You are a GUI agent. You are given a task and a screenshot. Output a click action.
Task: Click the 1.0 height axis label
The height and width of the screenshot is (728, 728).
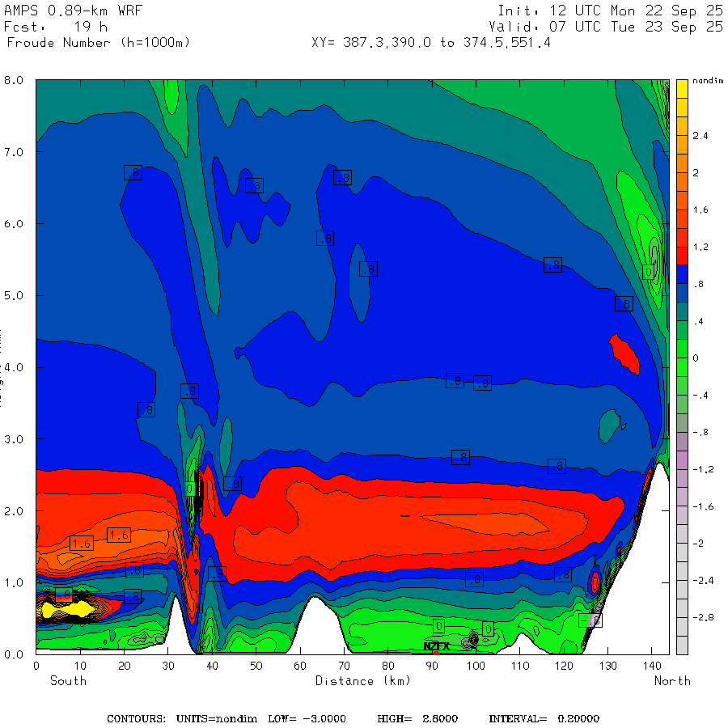[14, 582]
